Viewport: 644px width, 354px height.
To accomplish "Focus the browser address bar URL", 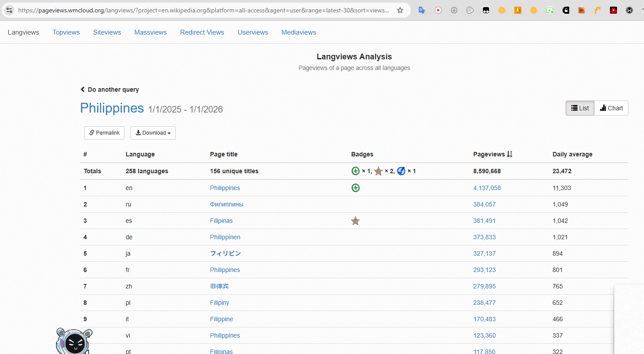I will point(204,10).
